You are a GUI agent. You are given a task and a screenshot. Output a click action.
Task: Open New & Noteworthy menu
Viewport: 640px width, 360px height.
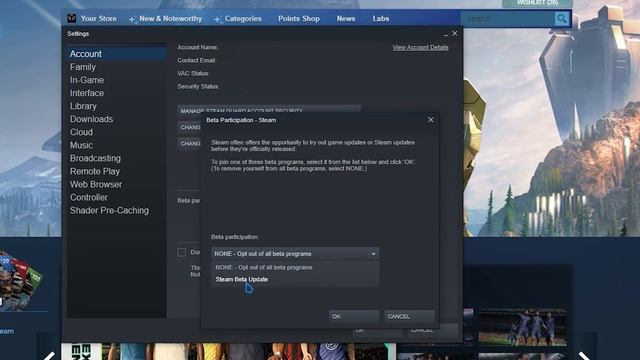(171, 19)
